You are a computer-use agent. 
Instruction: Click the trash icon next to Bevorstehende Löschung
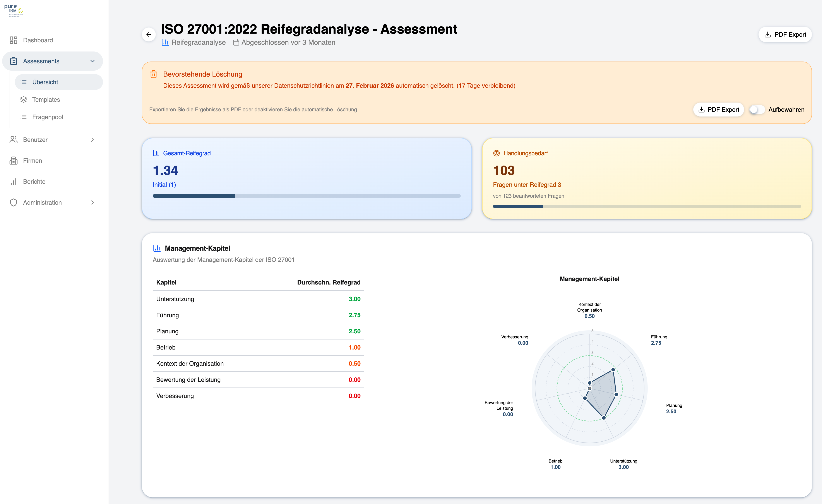point(154,74)
